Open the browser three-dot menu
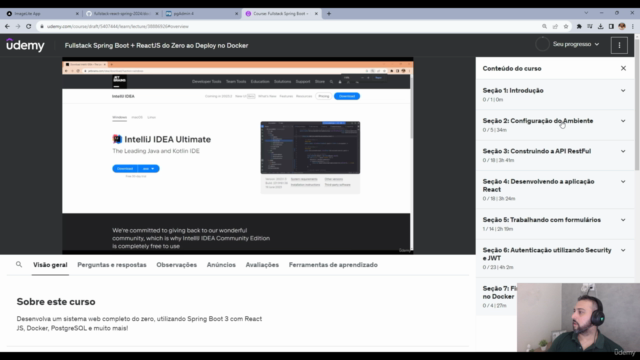640x360 pixels. pyautogui.click(x=633, y=26)
